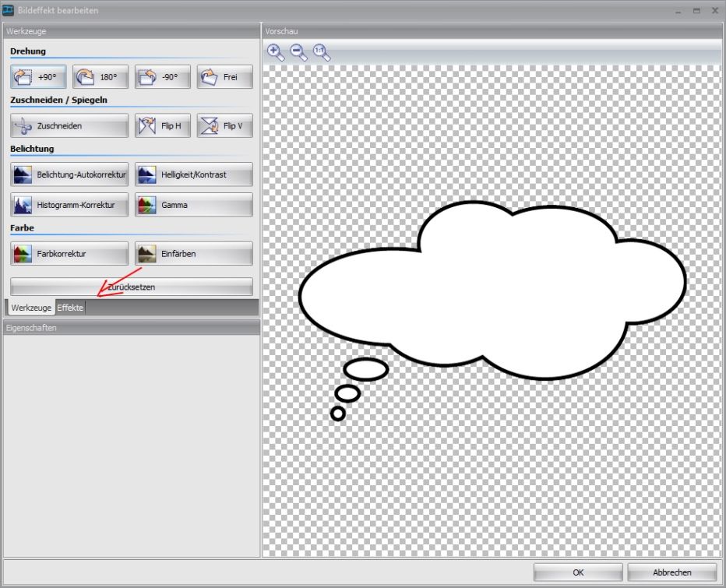Reset preview zoom to 1:1
The image size is (726, 588).
point(322,52)
